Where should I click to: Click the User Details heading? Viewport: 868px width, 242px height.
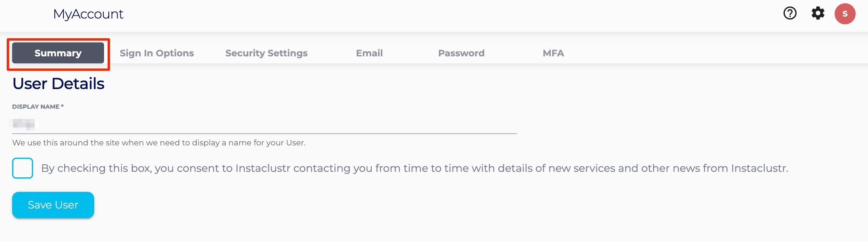(58, 84)
